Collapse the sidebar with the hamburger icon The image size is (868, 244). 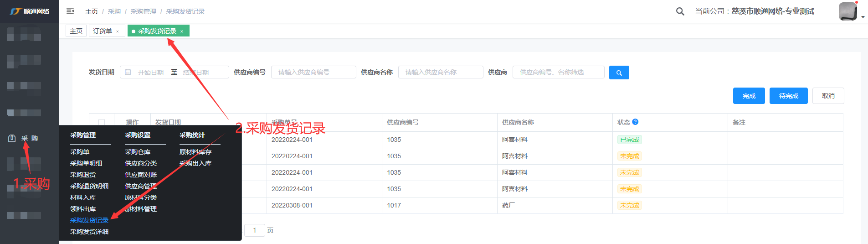(70, 11)
